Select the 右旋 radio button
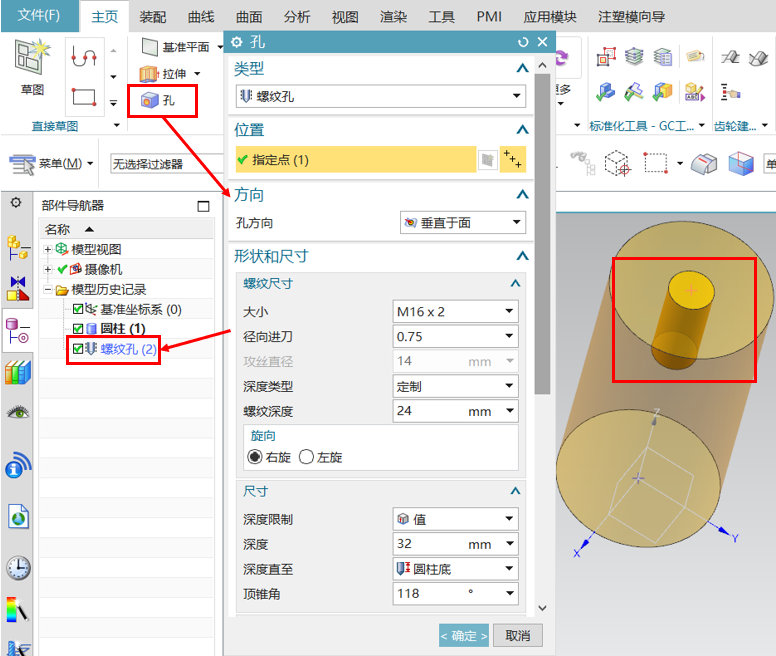 tap(255, 457)
